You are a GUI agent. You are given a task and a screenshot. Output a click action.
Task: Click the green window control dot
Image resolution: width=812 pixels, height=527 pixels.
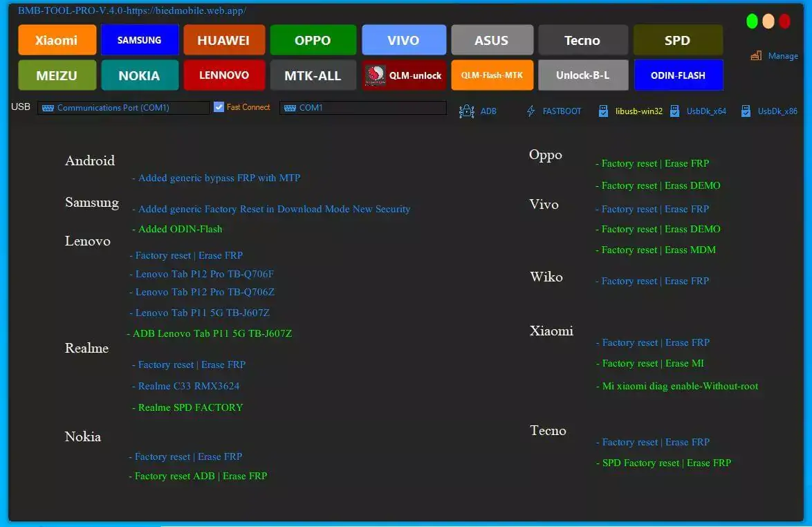[x=752, y=21]
